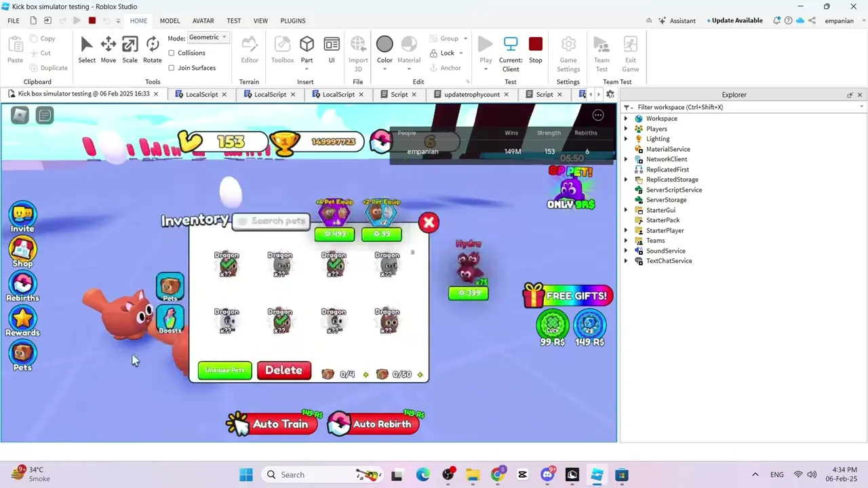Switch to the AVATAR ribbon tab
Screen dimensions: 868x488
point(203,21)
